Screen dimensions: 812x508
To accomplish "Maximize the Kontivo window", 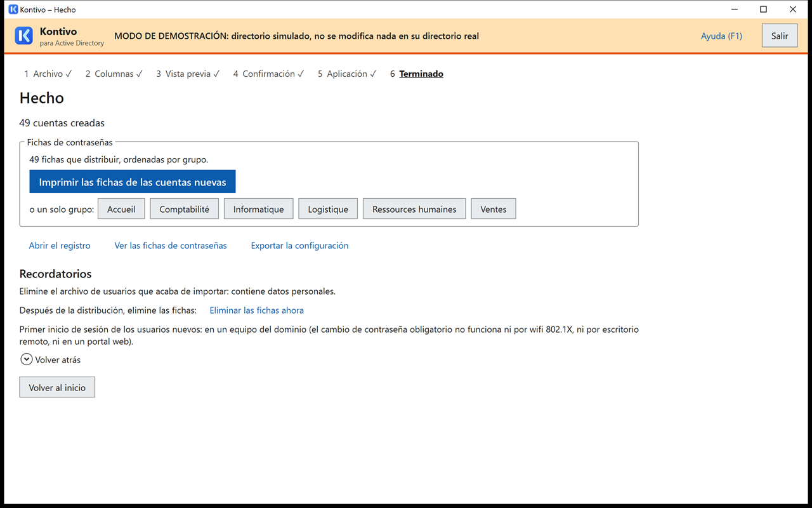I will click(x=764, y=10).
